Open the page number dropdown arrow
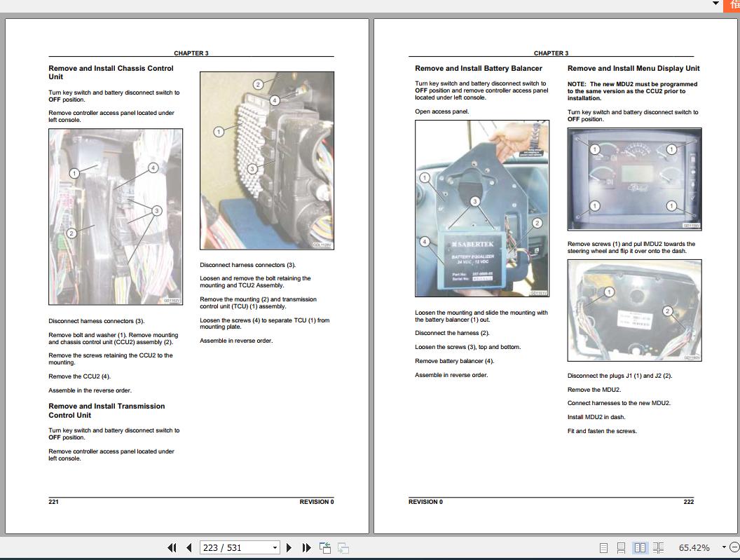 pos(275,547)
